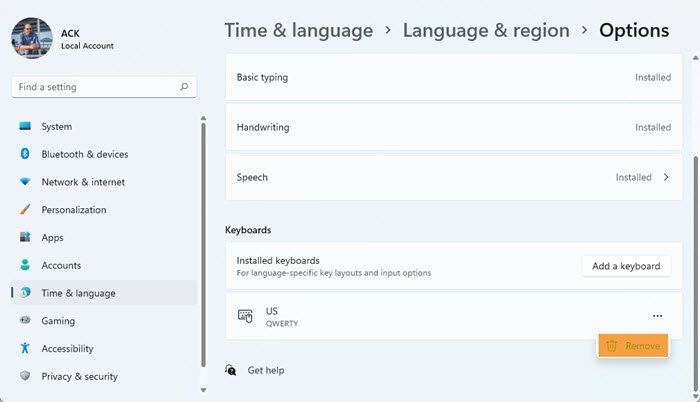Go back to Language & region breadcrumb

coord(486,30)
